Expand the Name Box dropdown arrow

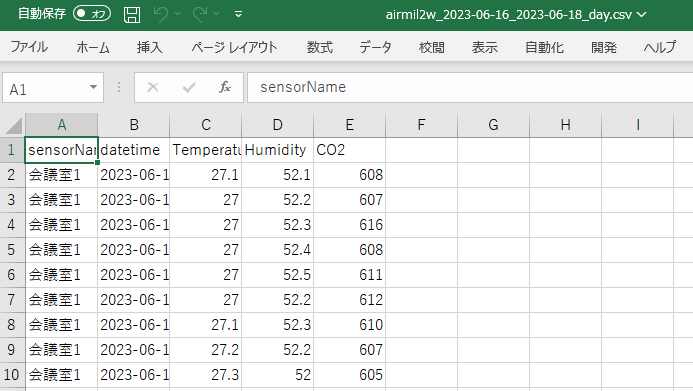[x=93, y=87]
